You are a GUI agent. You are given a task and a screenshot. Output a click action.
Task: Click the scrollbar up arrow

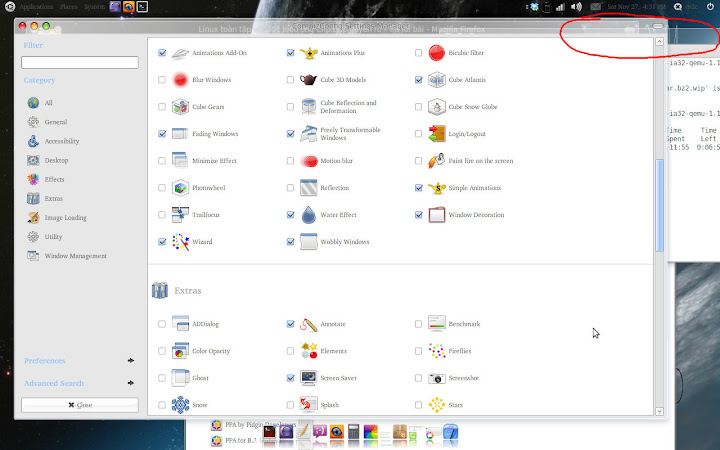click(x=659, y=41)
